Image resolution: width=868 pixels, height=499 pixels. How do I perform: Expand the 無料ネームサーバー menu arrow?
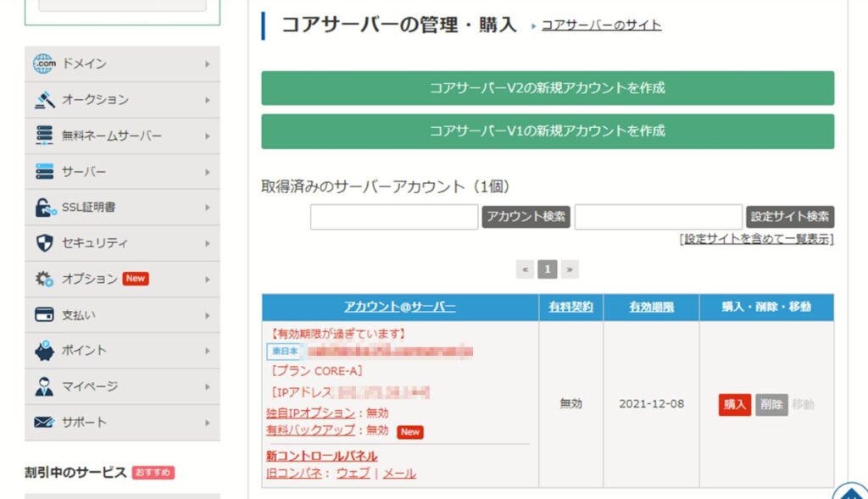(x=208, y=136)
